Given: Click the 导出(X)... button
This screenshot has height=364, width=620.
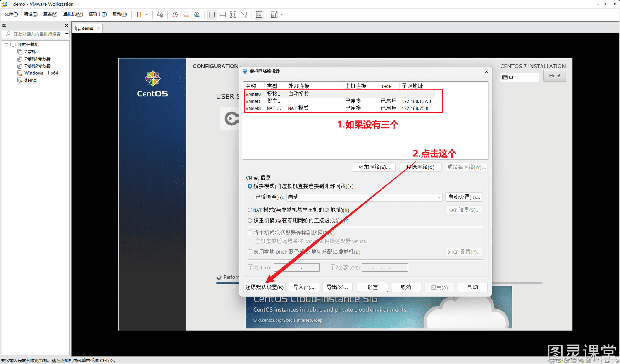Looking at the screenshot, I should pos(337,287).
